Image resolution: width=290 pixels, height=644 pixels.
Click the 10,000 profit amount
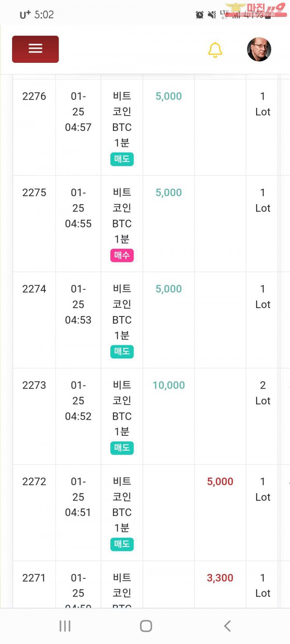tap(169, 385)
